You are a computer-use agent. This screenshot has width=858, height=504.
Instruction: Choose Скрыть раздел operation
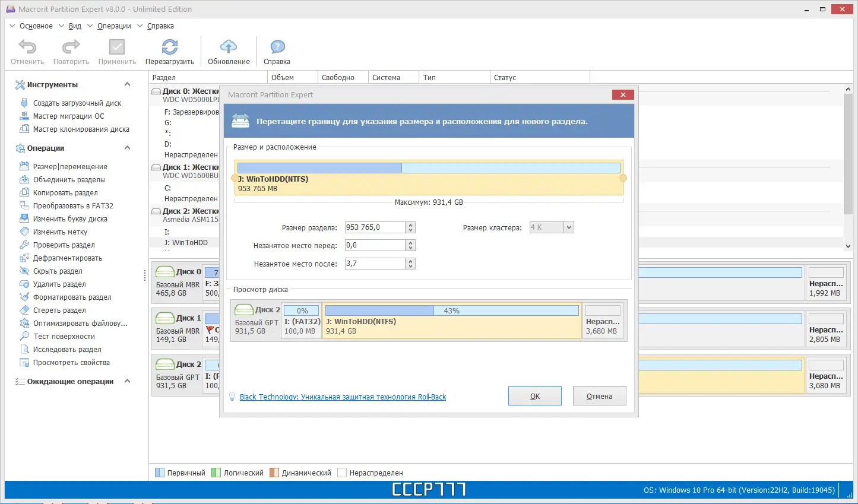point(58,271)
